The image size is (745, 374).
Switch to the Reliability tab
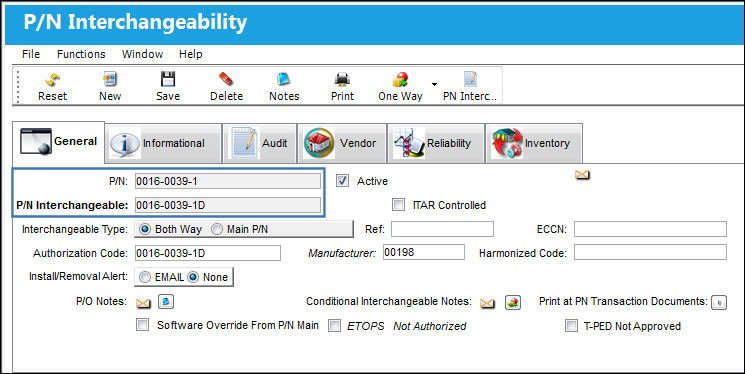pyautogui.click(x=435, y=143)
